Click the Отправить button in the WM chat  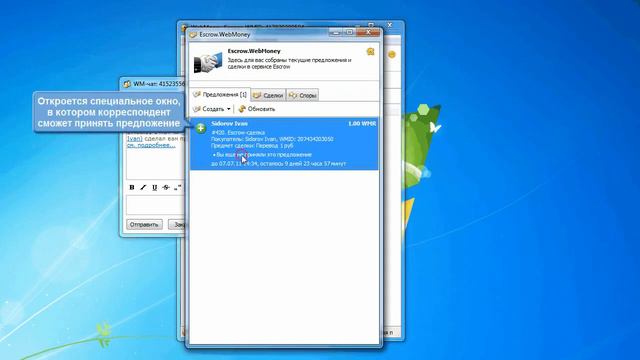point(144,224)
